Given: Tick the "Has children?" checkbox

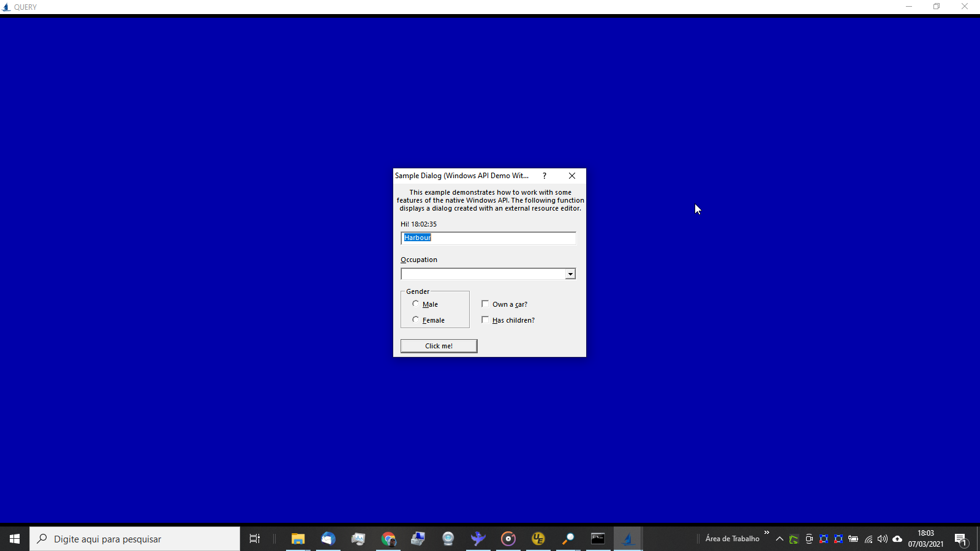Looking at the screenshot, I should coord(485,320).
